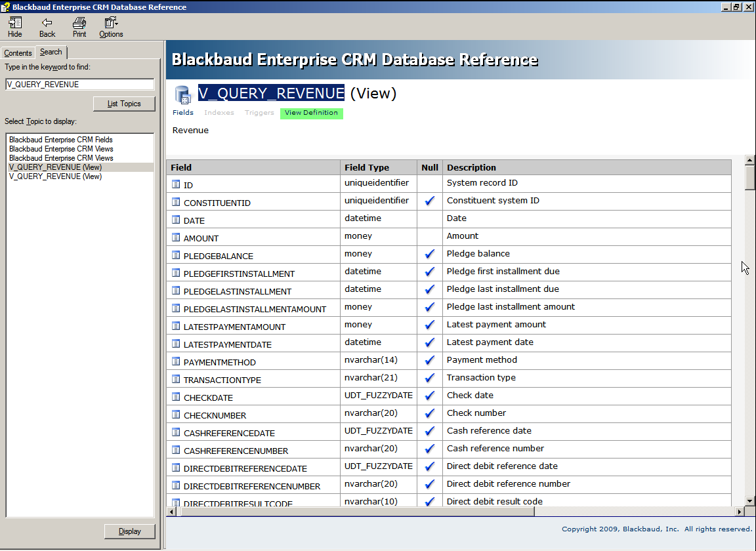Screen dimensions: 756x551
Task: Select the Blackbaud Enterprise CRM Fields topic
Action: [61, 140]
